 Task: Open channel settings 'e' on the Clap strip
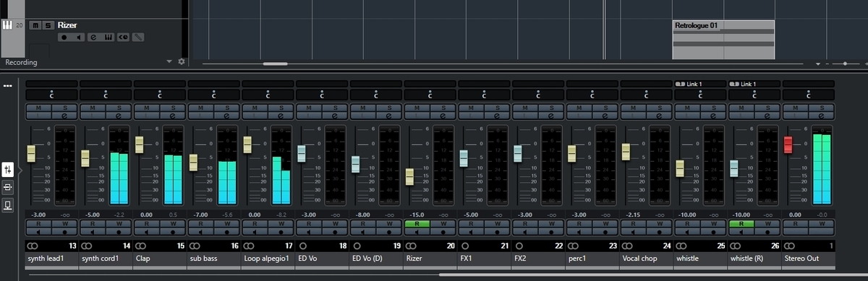(173, 116)
